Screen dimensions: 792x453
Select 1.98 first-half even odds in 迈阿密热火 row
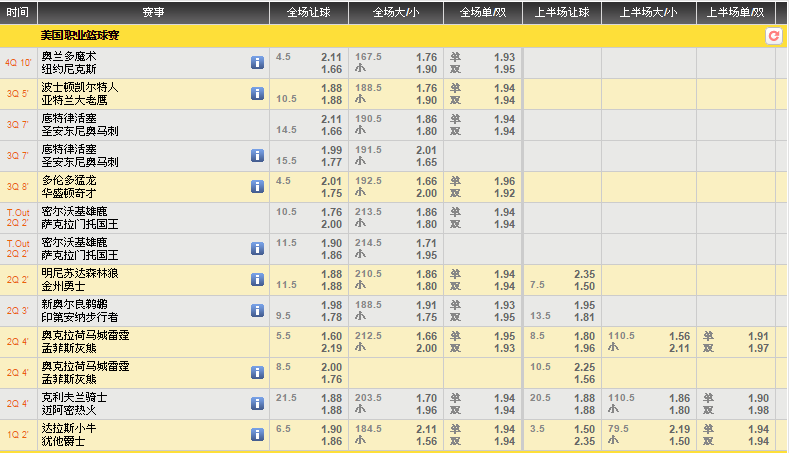tap(759, 410)
